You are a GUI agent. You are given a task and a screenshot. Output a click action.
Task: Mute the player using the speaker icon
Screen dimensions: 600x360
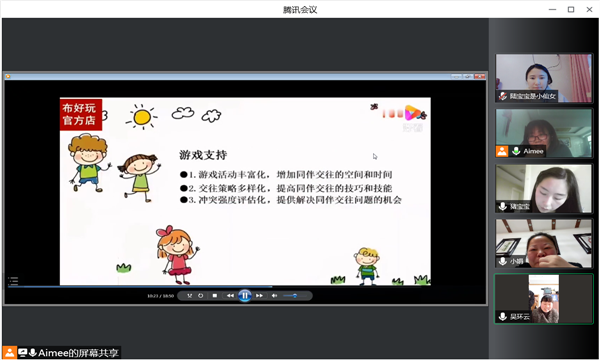pos(274,296)
